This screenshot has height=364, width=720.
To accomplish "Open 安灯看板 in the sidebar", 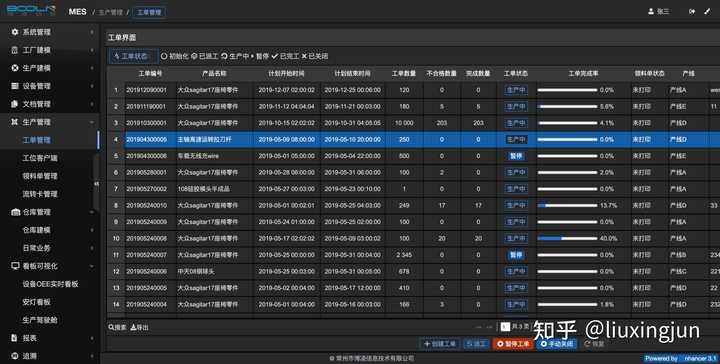I will pyautogui.click(x=37, y=302).
